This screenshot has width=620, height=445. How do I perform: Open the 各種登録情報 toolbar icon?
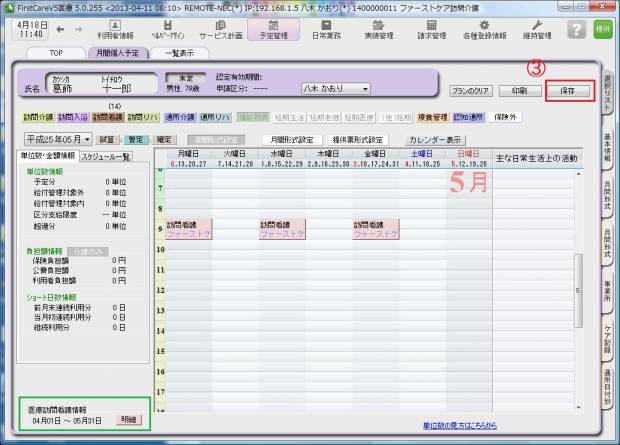tap(484, 28)
